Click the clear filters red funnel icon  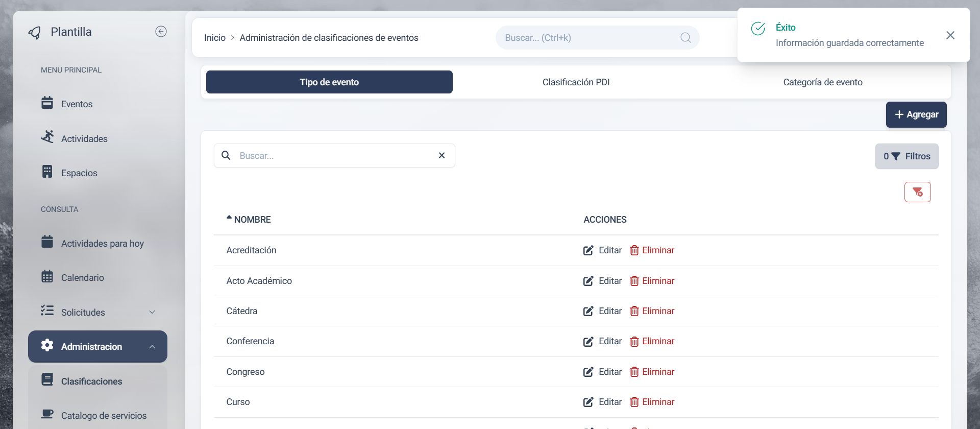tap(917, 192)
